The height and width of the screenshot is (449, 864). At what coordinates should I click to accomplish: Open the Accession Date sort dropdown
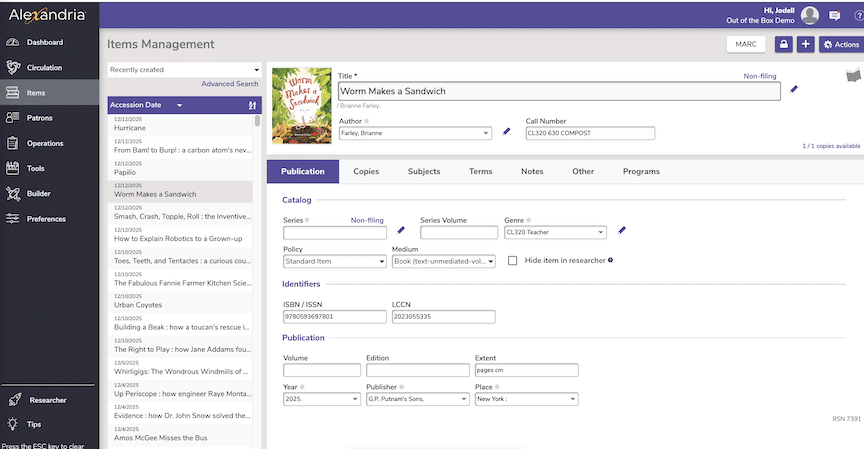(x=179, y=105)
